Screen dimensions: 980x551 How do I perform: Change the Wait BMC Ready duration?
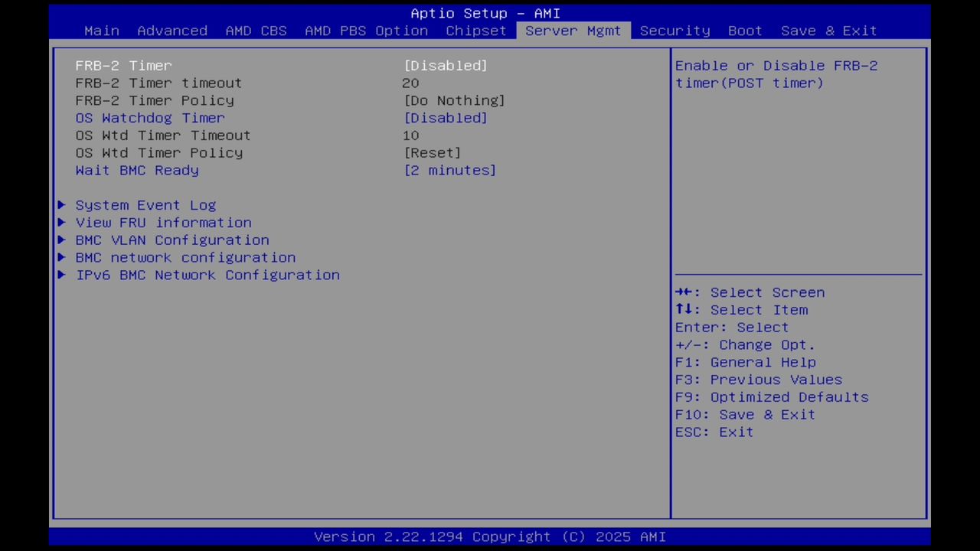point(449,170)
